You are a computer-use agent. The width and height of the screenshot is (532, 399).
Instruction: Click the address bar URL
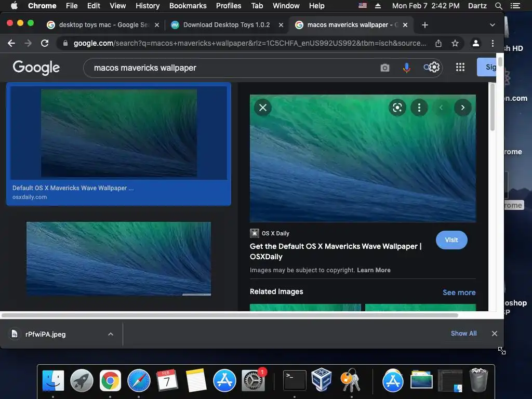click(250, 43)
